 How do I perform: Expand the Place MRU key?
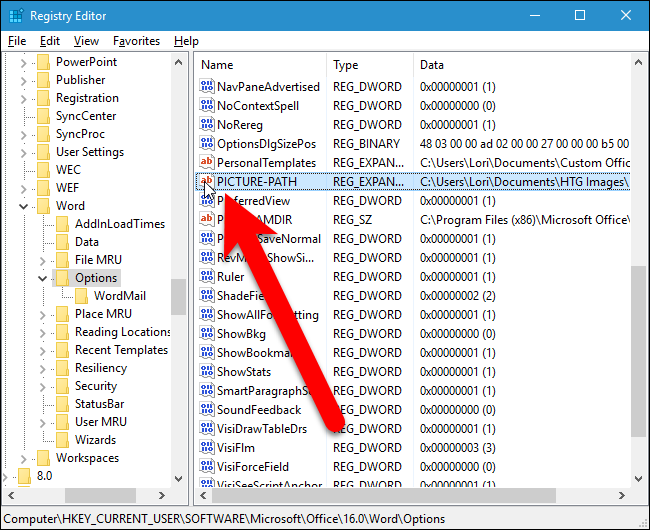pyautogui.click(x=42, y=315)
